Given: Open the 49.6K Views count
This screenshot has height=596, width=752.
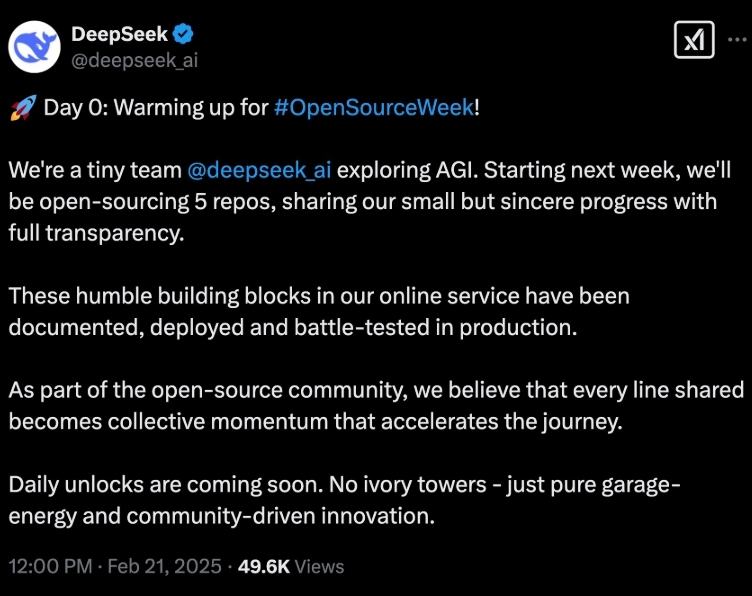Looking at the screenshot, I should pos(295,566).
